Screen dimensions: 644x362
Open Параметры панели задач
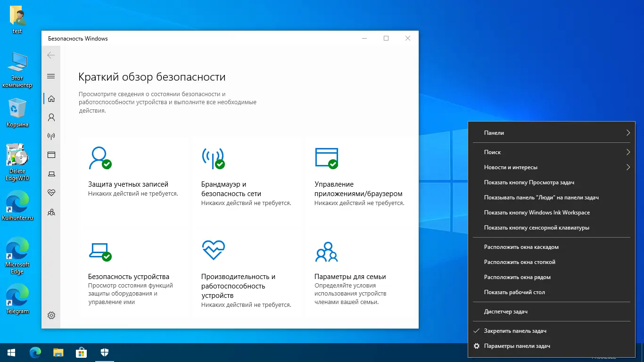click(552, 346)
